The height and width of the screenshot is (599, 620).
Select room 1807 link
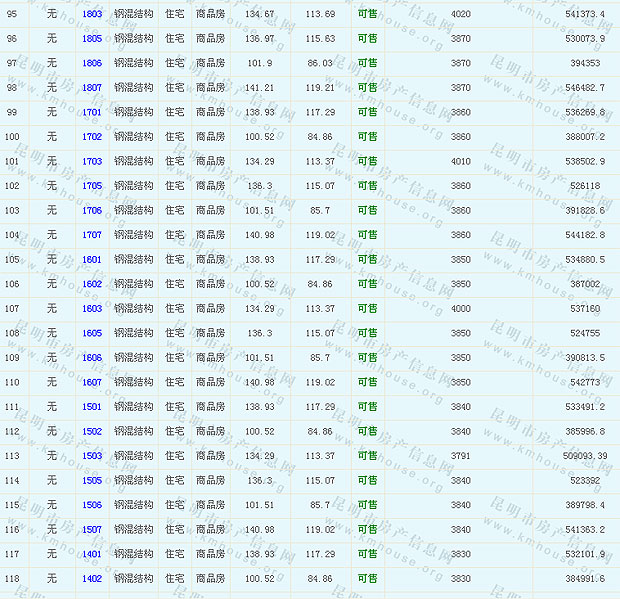point(92,88)
